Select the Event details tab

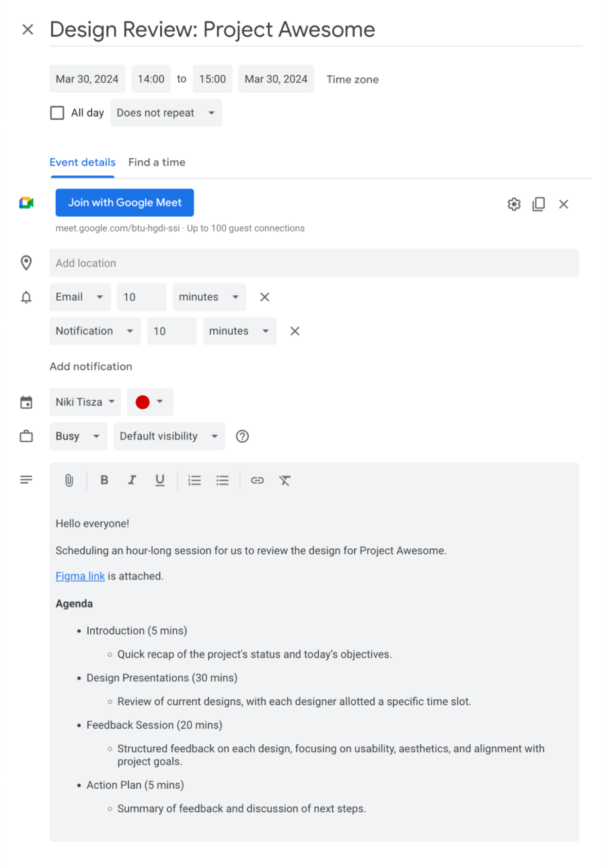[x=83, y=162]
